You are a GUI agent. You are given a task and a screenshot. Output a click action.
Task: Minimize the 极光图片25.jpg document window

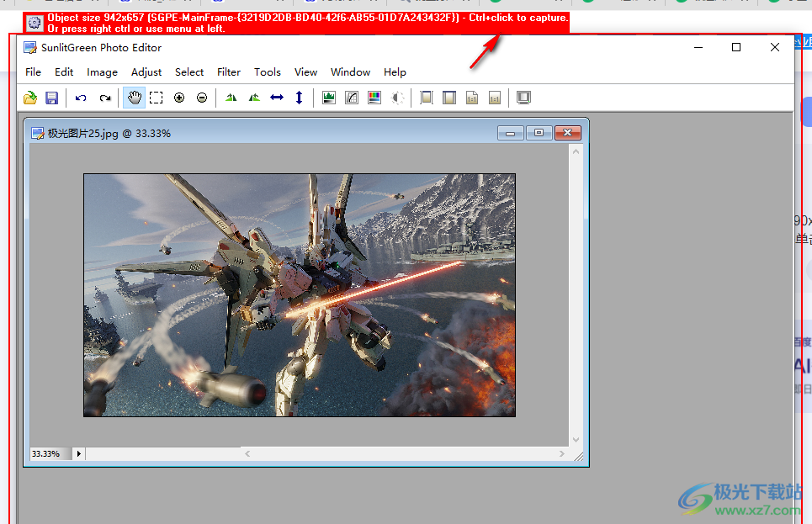coord(511,133)
